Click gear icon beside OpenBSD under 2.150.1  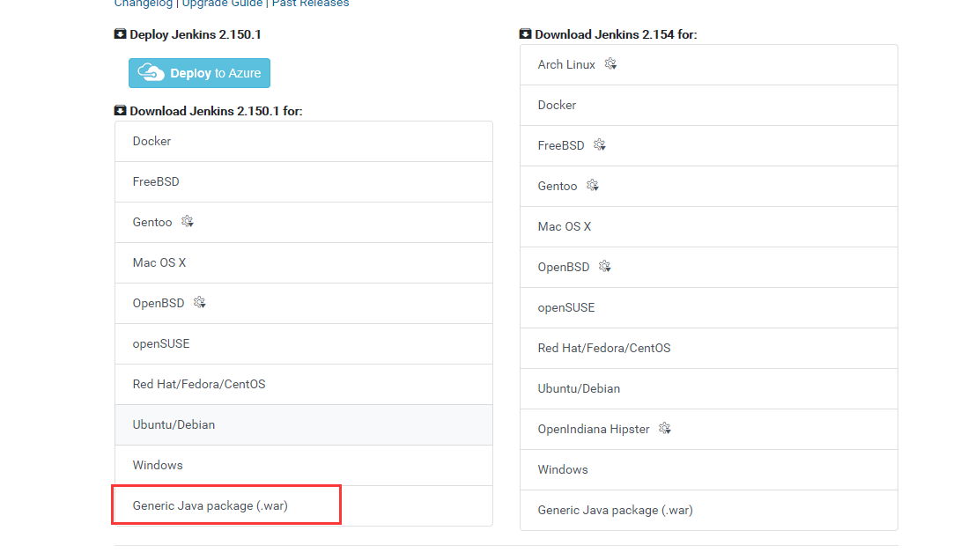click(x=200, y=303)
